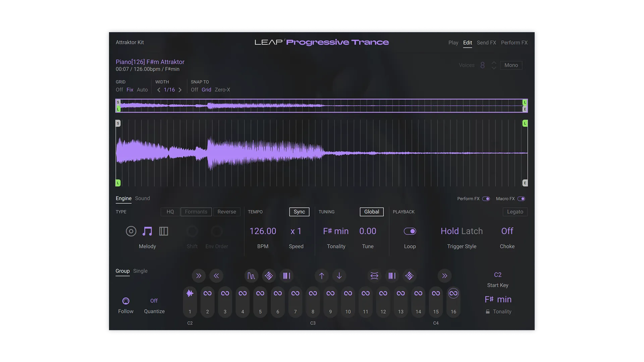Image resolution: width=644 pixels, height=362 pixels.
Task: Click the envelope shape icon above the slice pads
Action: pyautogui.click(x=251, y=276)
